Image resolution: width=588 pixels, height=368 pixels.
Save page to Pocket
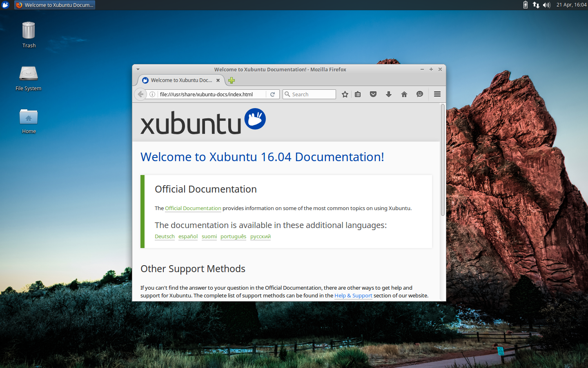click(x=373, y=94)
